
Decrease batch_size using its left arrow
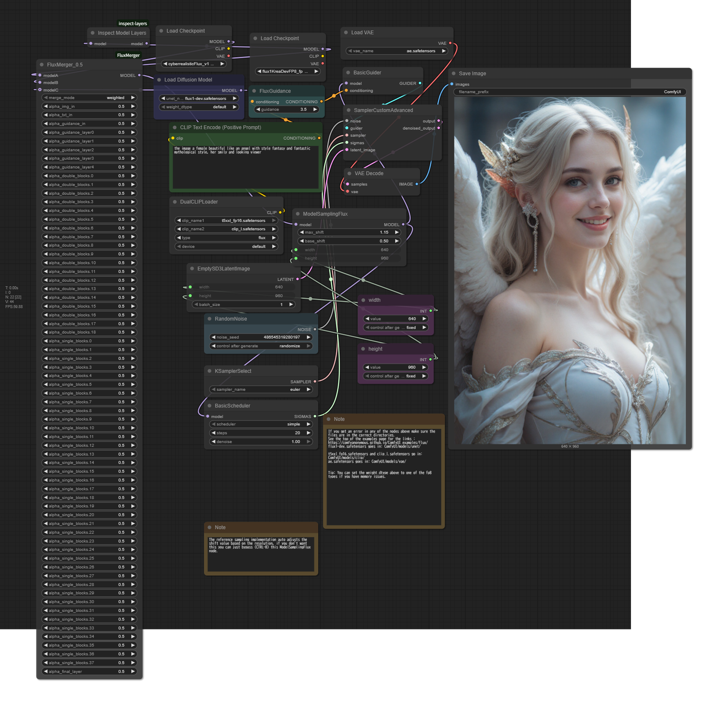pyautogui.click(x=196, y=305)
